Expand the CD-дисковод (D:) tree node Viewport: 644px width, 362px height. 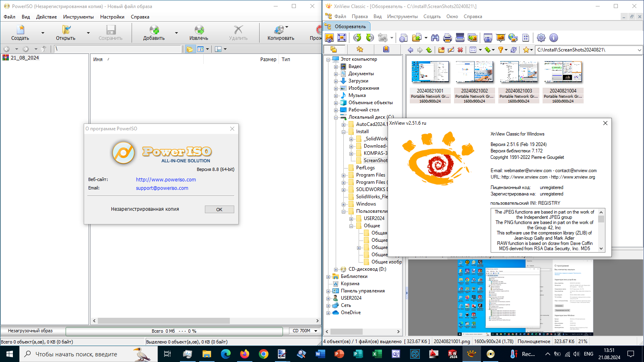coord(336,269)
